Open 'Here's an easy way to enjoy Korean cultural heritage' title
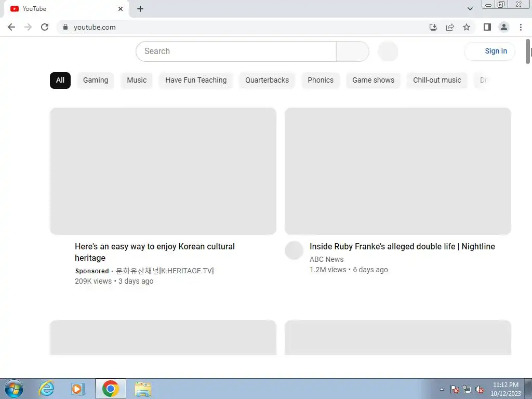 click(x=155, y=252)
